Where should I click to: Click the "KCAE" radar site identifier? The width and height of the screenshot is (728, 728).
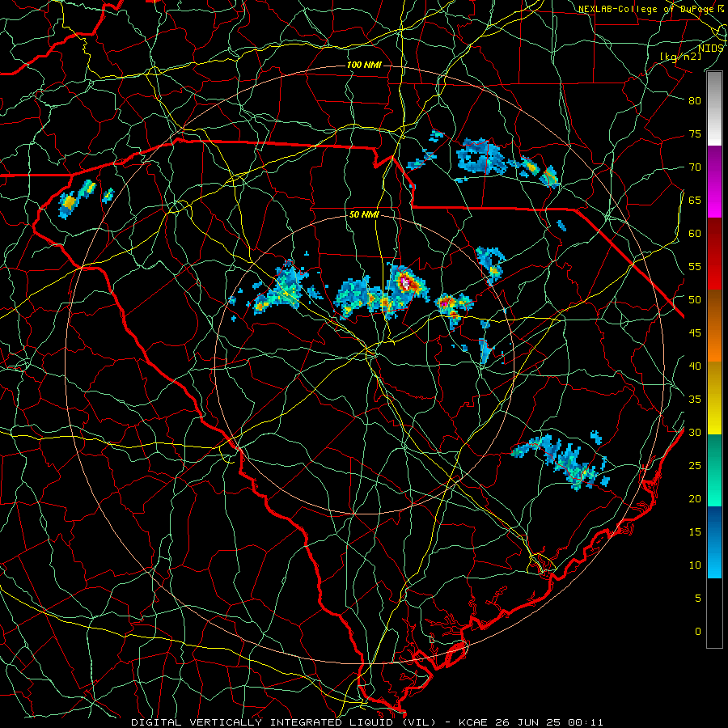tap(476, 722)
